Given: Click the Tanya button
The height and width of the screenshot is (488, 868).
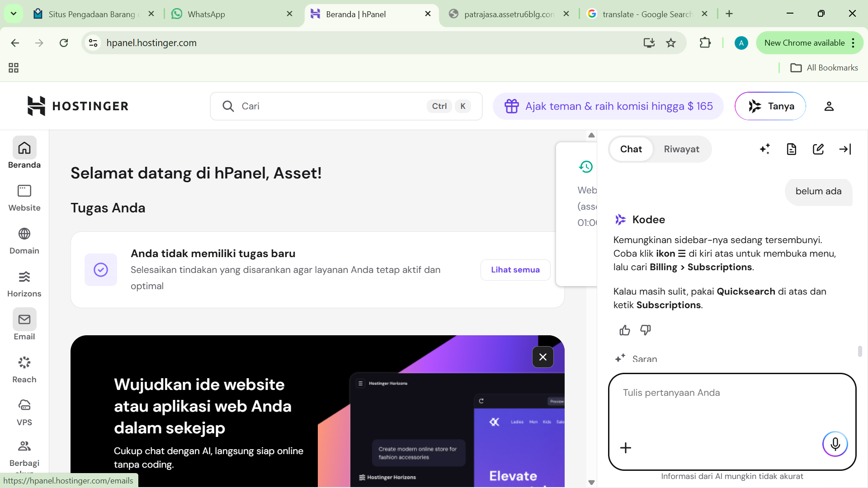Looking at the screenshot, I should [x=770, y=106].
